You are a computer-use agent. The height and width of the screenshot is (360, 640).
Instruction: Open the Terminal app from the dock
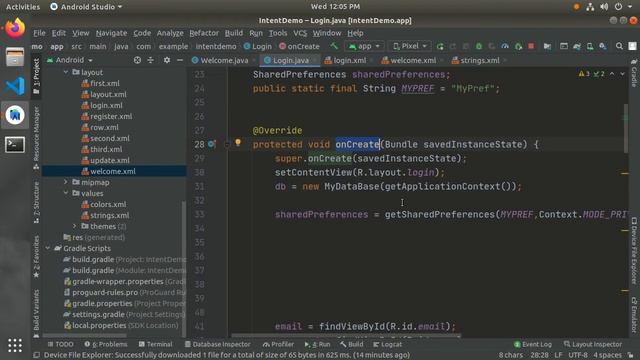(15, 144)
